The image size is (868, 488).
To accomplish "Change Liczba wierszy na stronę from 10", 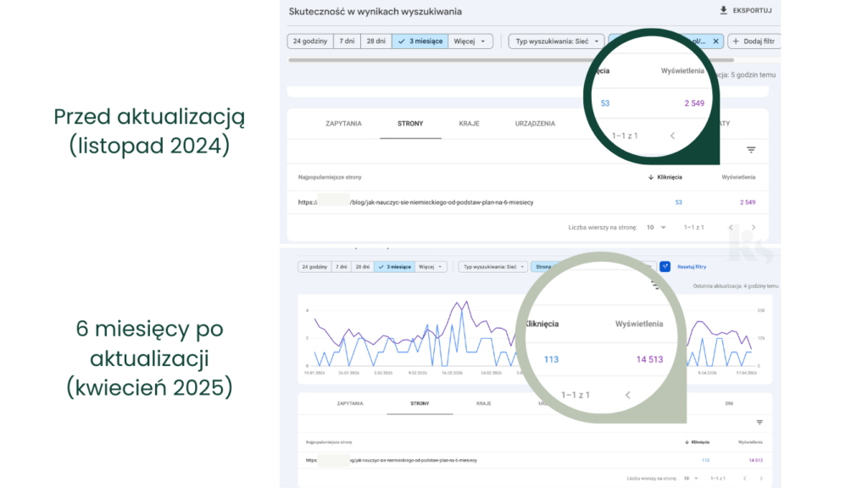I will 654,227.
